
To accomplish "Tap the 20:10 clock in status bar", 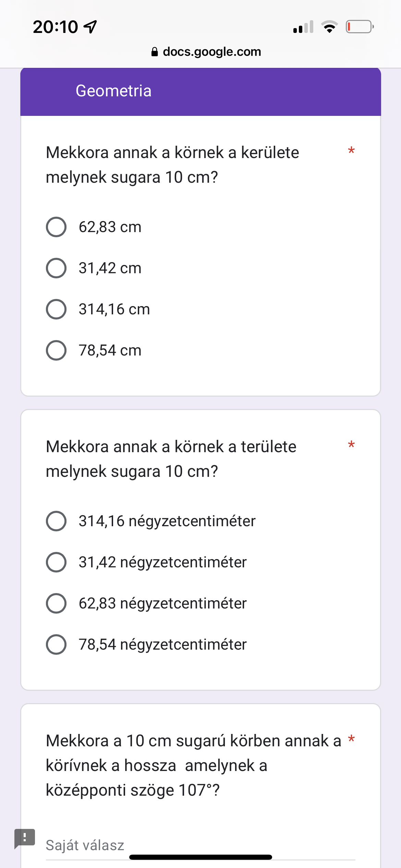I will 56,27.
